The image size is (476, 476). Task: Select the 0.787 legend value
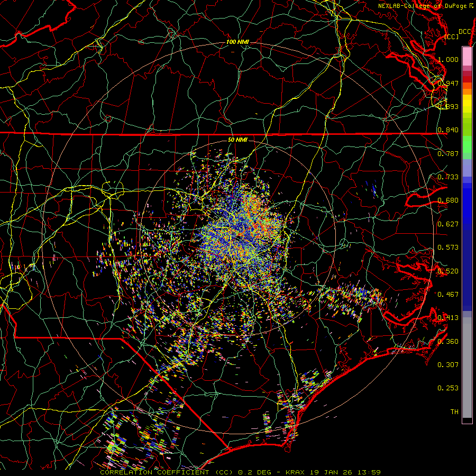point(448,153)
